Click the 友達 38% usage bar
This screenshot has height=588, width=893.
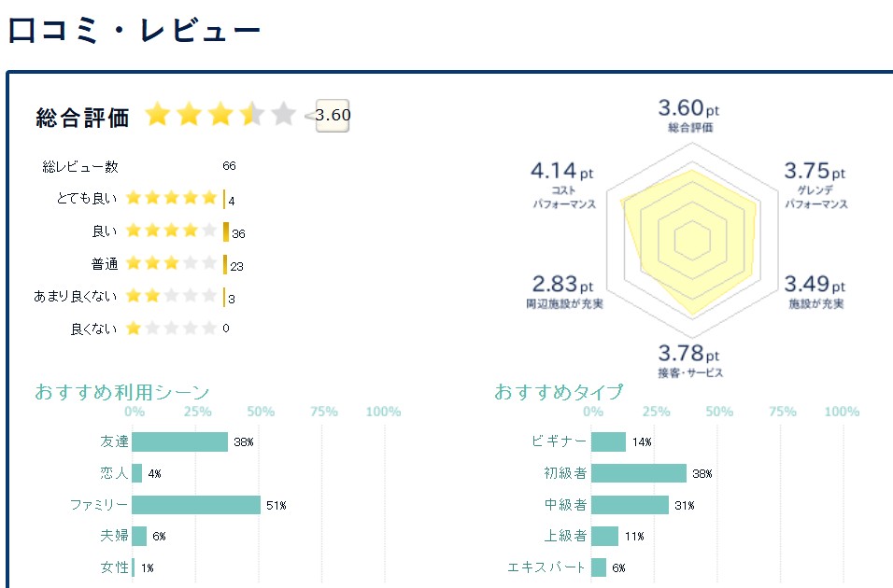(x=179, y=441)
